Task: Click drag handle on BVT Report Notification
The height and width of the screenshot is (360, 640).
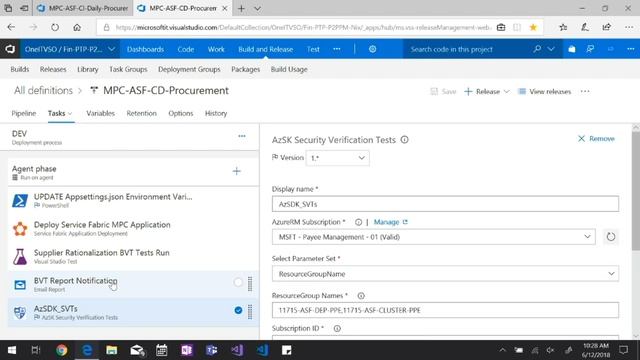Action: (250, 284)
